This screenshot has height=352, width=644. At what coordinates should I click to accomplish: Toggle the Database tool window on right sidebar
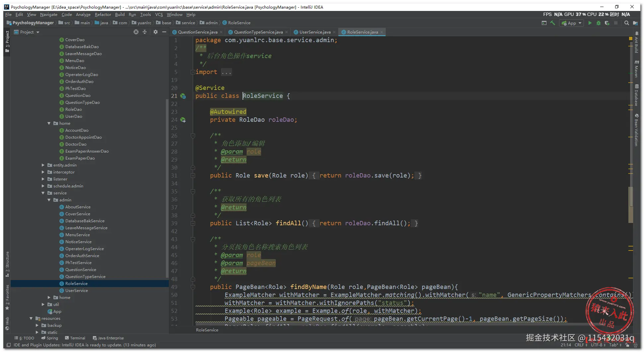(636, 95)
